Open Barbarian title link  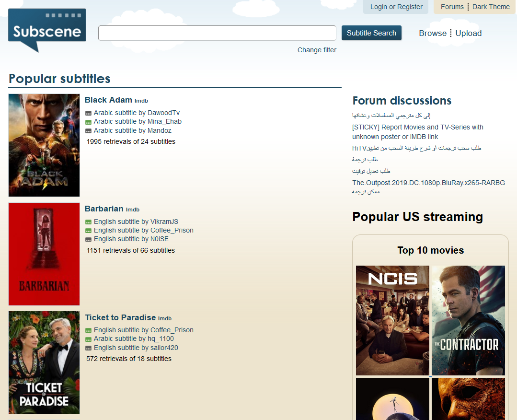point(104,209)
